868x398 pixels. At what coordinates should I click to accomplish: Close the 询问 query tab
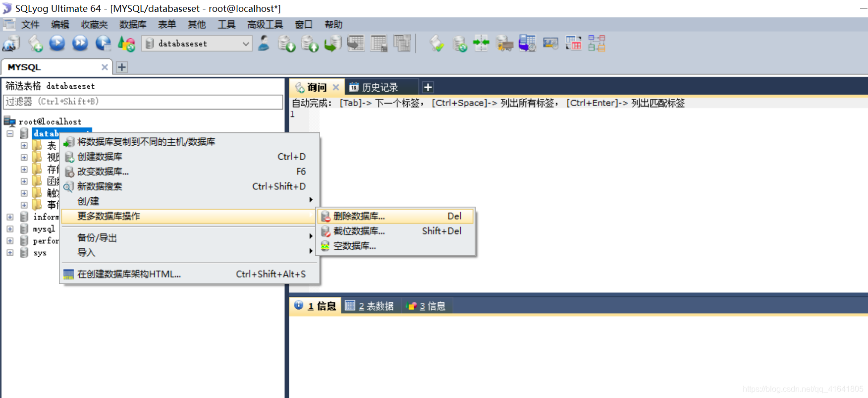[336, 87]
